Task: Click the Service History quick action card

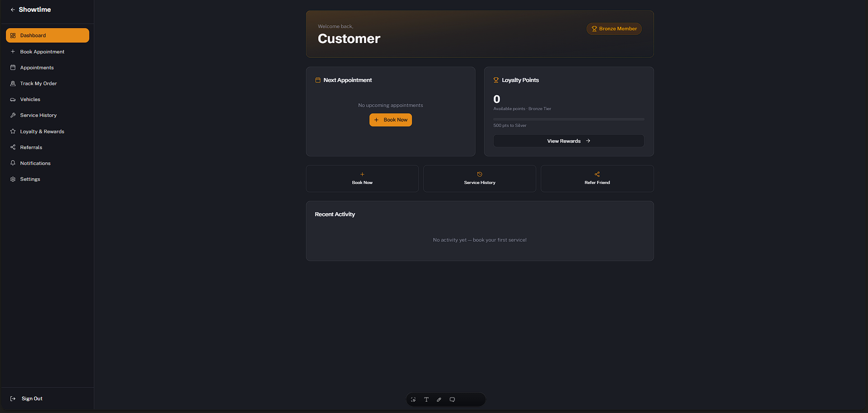Action: [480, 179]
